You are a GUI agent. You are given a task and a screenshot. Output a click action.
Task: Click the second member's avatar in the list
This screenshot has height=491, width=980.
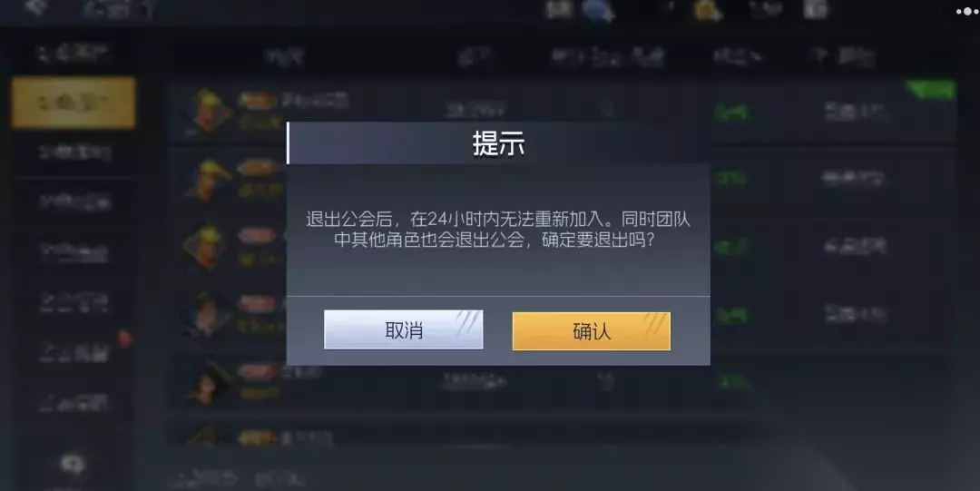click(208, 178)
